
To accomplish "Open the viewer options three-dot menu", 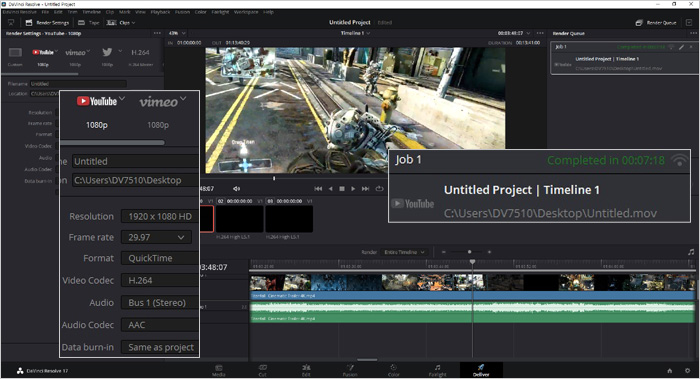I will [540, 33].
